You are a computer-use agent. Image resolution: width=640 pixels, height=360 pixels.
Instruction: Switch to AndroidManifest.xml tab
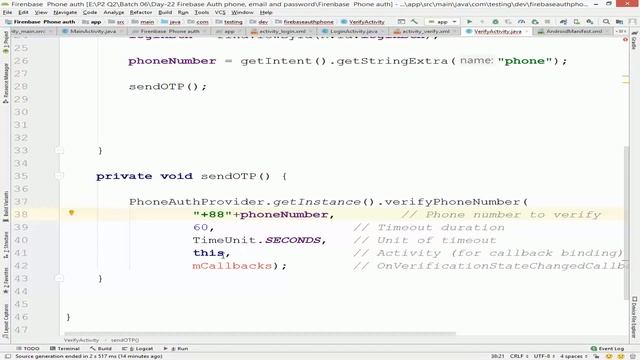click(573, 31)
